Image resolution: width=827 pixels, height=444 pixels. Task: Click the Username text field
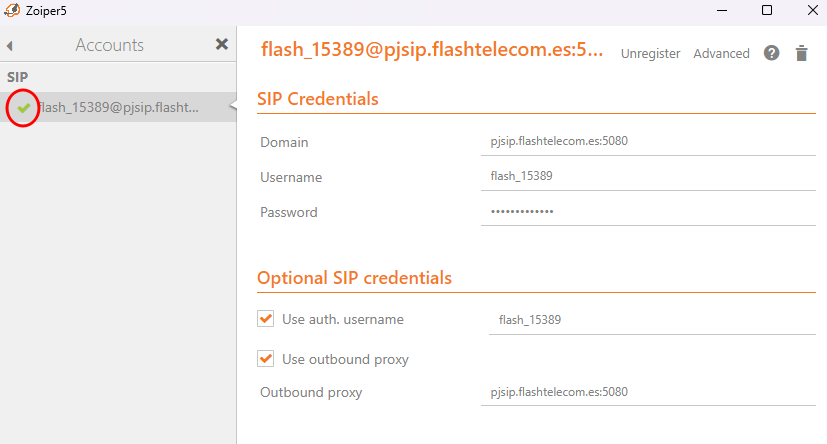click(645, 176)
